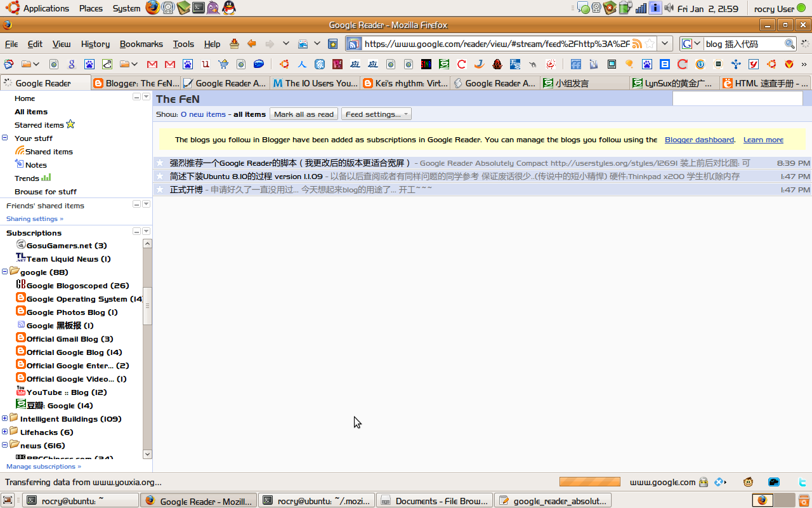The image size is (812, 508).
Task: Open the Tools menu
Action: [183, 44]
